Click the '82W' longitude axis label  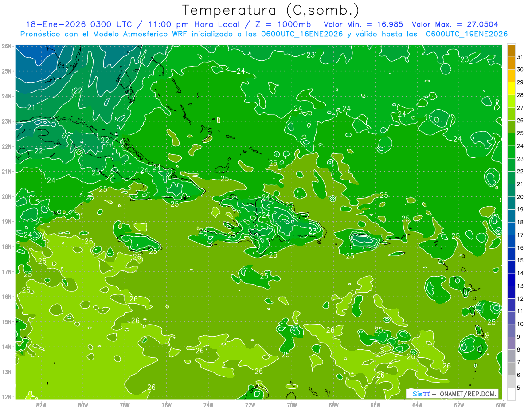pos(41,405)
